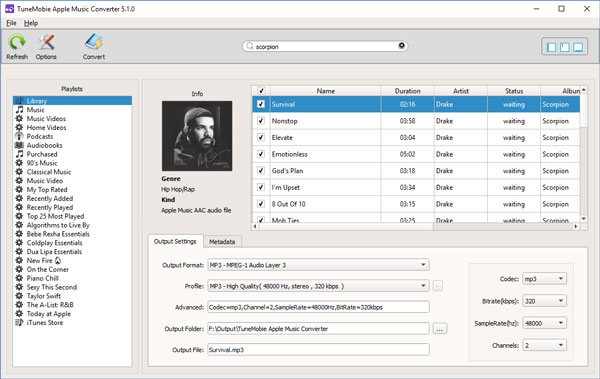Viewport: 600px width, 379px height.
Task: Open the File menu
Action: 11,23
